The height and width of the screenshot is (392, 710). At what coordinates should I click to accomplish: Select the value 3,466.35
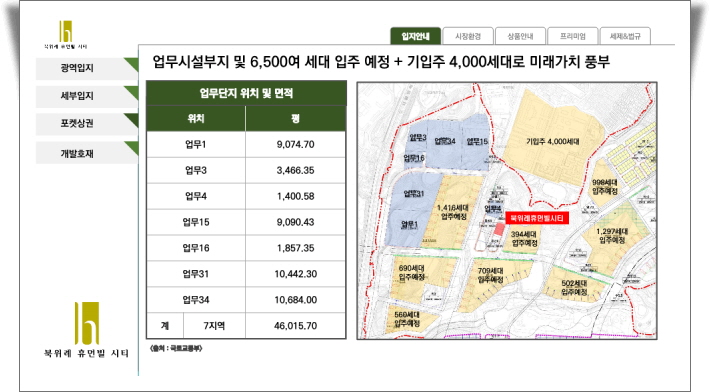click(x=295, y=170)
